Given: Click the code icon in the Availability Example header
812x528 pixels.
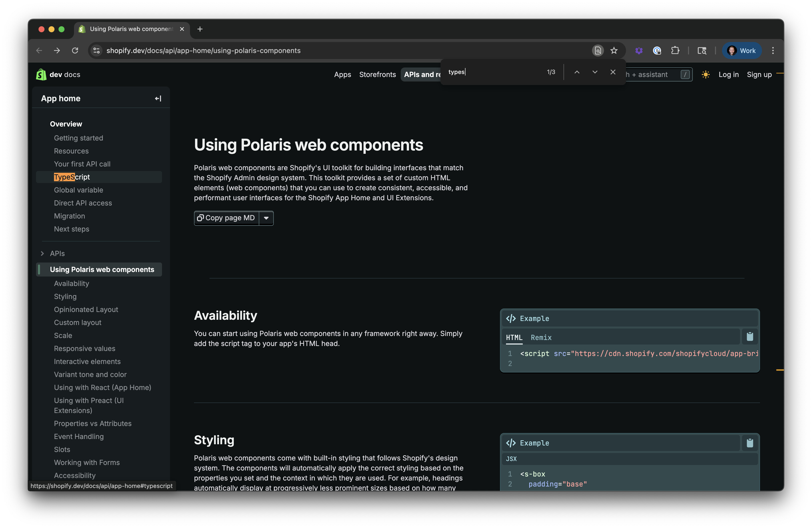Looking at the screenshot, I should [x=511, y=318].
